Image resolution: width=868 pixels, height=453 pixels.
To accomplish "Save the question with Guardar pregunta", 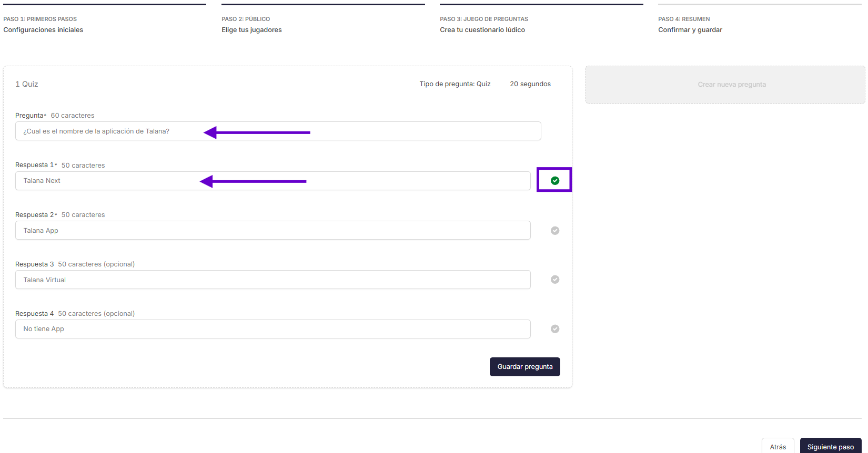I will coord(525,367).
